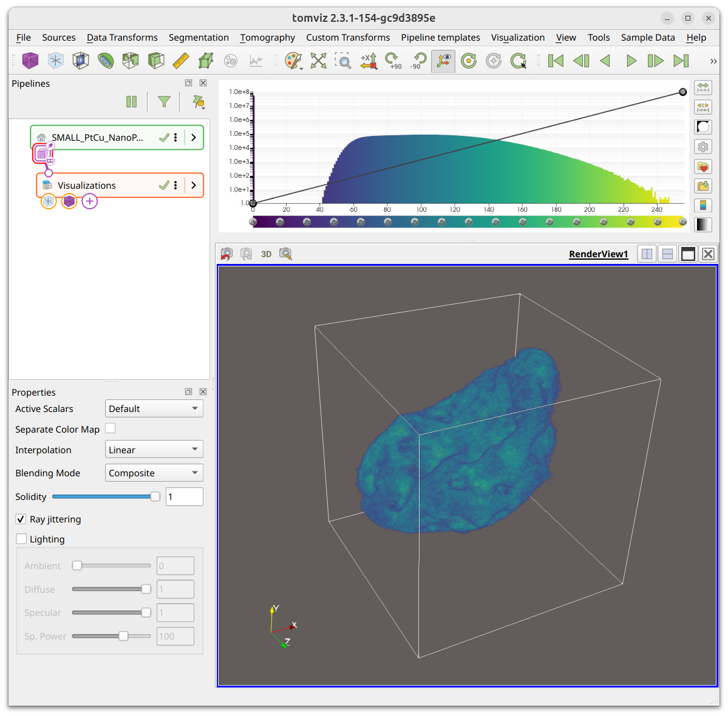The width and height of the screenshot is (728, 716).
Task: Enable the Separate Color Map checkbox
Action: (111, 428)
